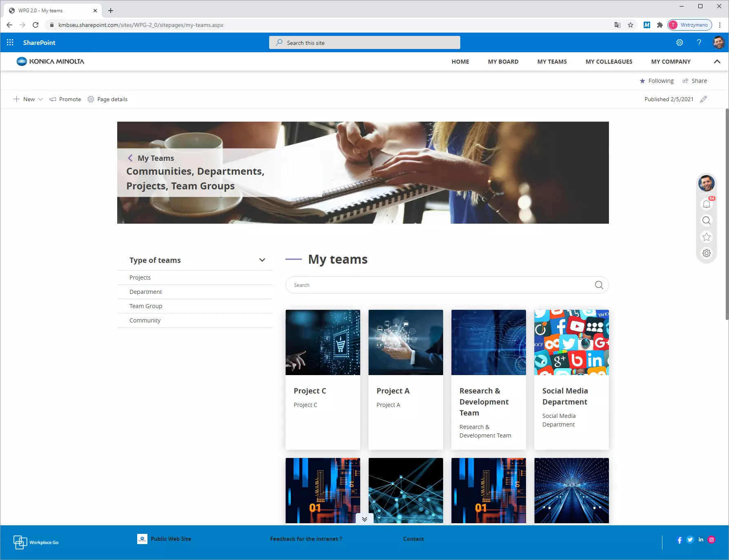This screenshot has width=729, height=560.
Task: Click the browser address bar URL
Action: coord(141,25)
